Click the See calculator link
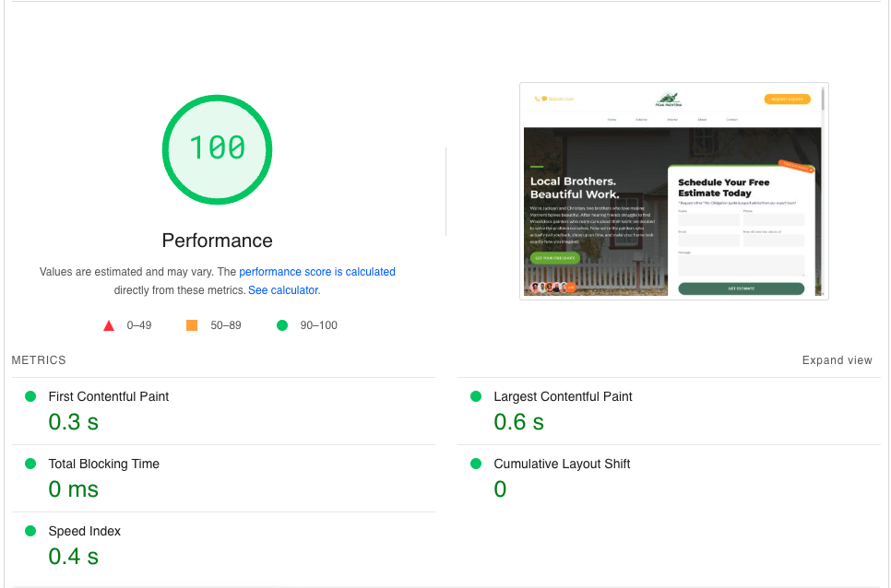Screen dimensions: 891x588 tap(283, 289)
